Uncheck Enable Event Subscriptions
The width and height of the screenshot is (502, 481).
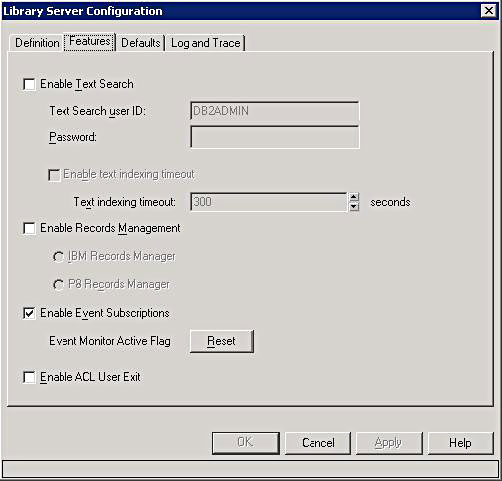29,313
